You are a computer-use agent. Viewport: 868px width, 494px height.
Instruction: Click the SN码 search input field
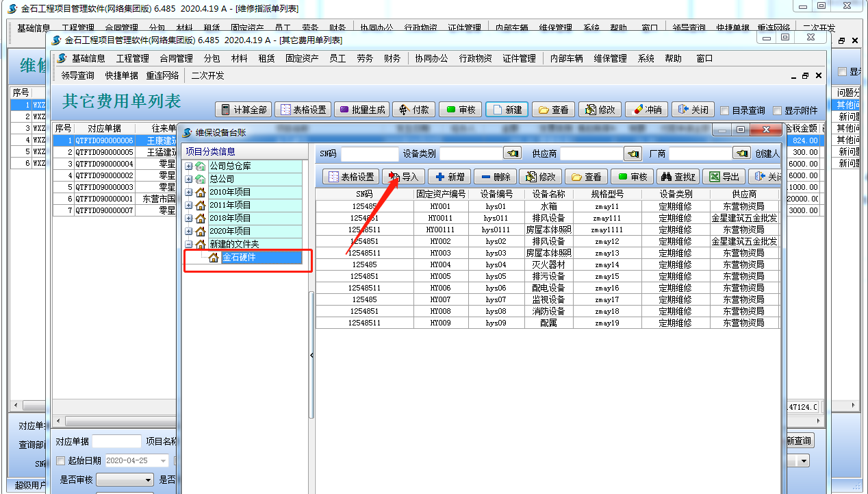tap(369, 153)
